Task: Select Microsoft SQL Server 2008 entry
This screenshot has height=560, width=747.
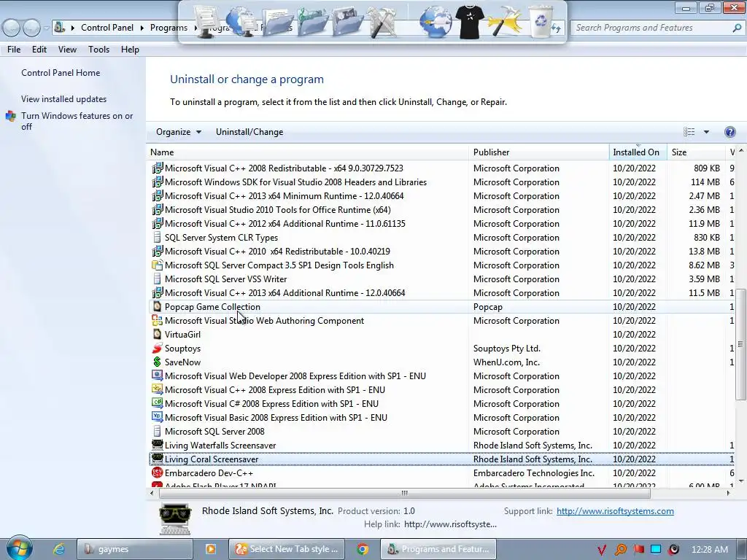Action: 442,432
